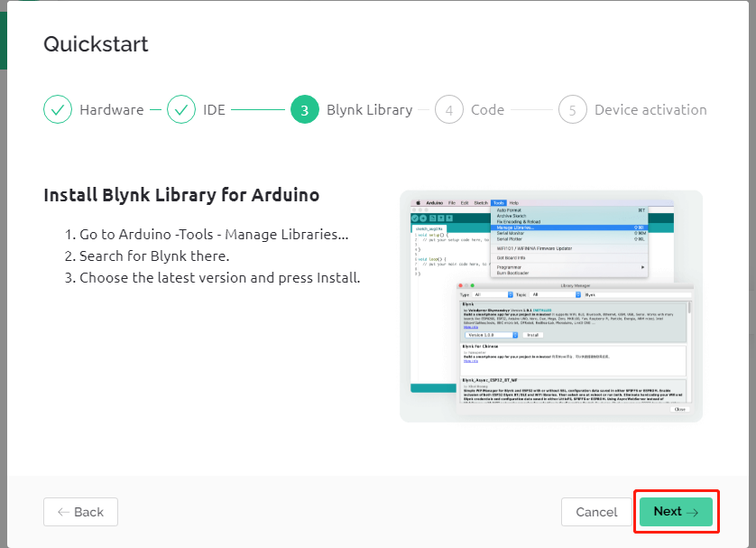Image resolution: width=756 pixels, height=548 pixels.
Task: Jump to the Code step label
Action: [x=487, y=110]
